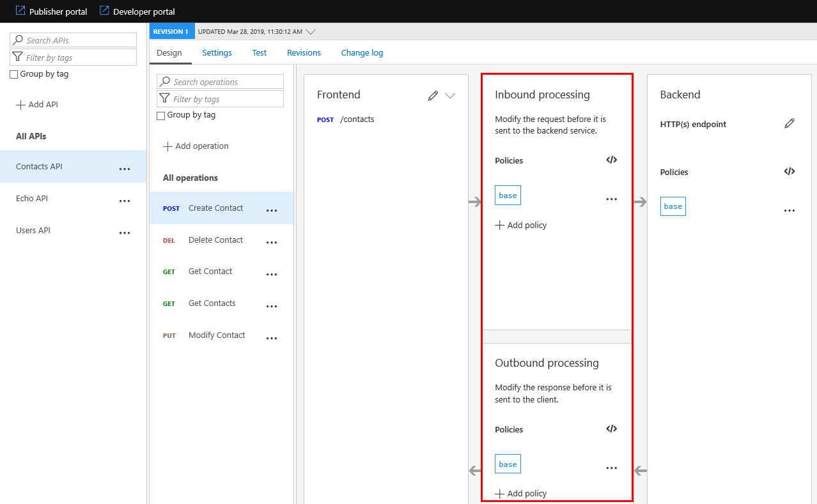This screenshot has height=504, width=817.
Task: Select the Modify Contact operation
Action: (x=221, y=335)
